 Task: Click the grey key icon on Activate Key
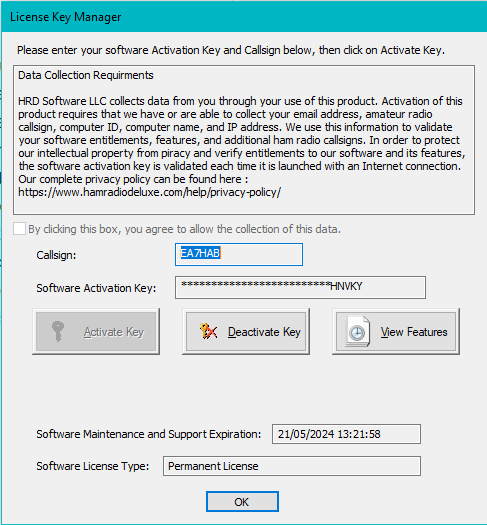[x=58, y=331]
